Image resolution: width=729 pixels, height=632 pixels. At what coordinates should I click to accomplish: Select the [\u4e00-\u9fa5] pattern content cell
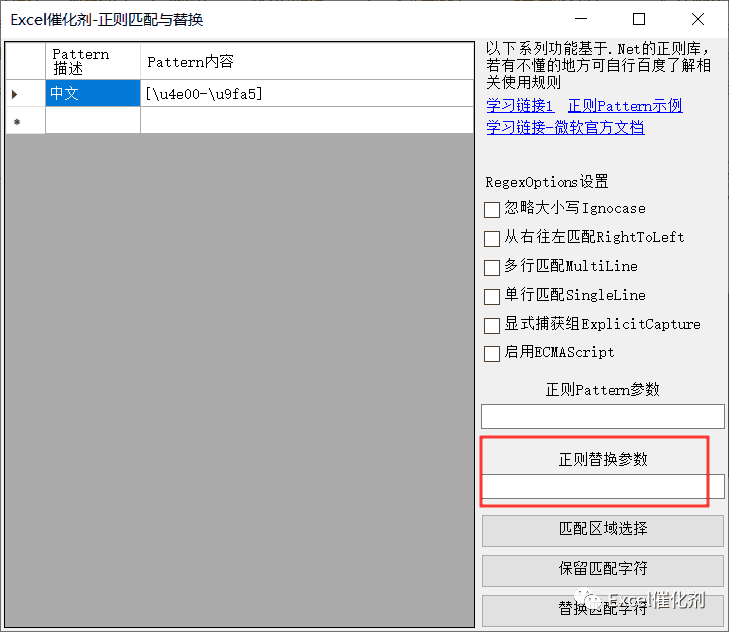(307, 93)
